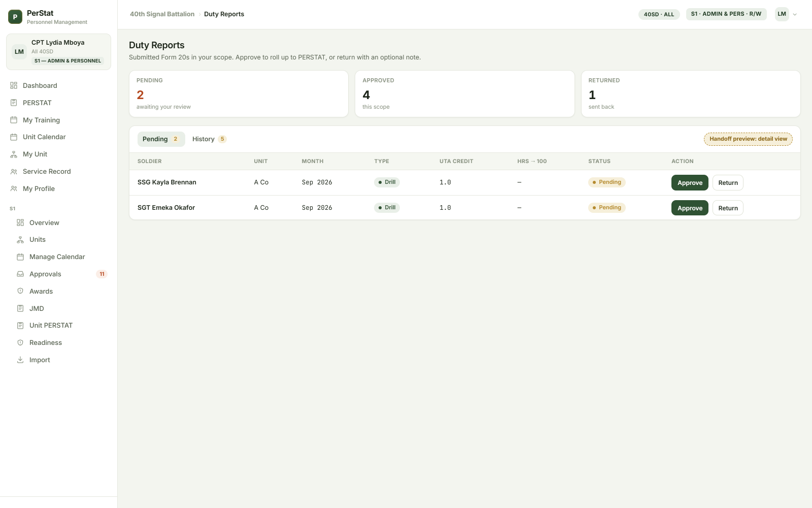The image size is (812, 508).
Task: Click the Unit PERSTAT document icon
Action: click(20, 325)
